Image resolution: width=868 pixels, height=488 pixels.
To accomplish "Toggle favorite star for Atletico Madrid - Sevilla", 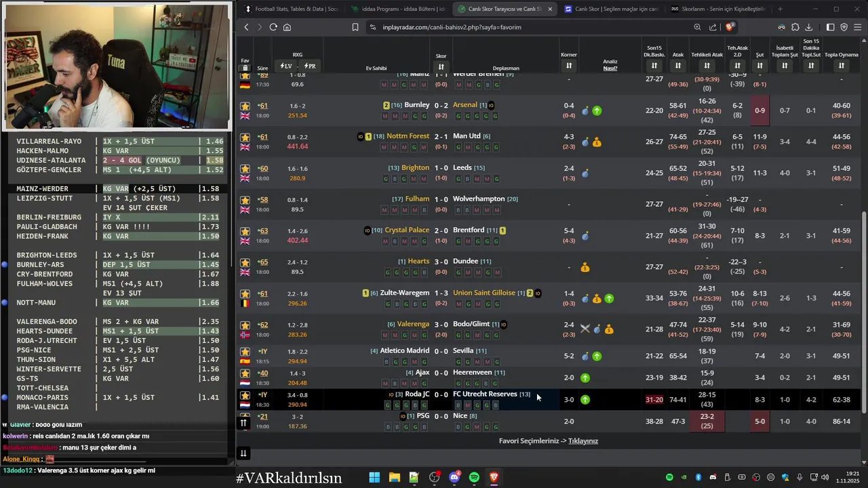I will click(x=245, y=352).
